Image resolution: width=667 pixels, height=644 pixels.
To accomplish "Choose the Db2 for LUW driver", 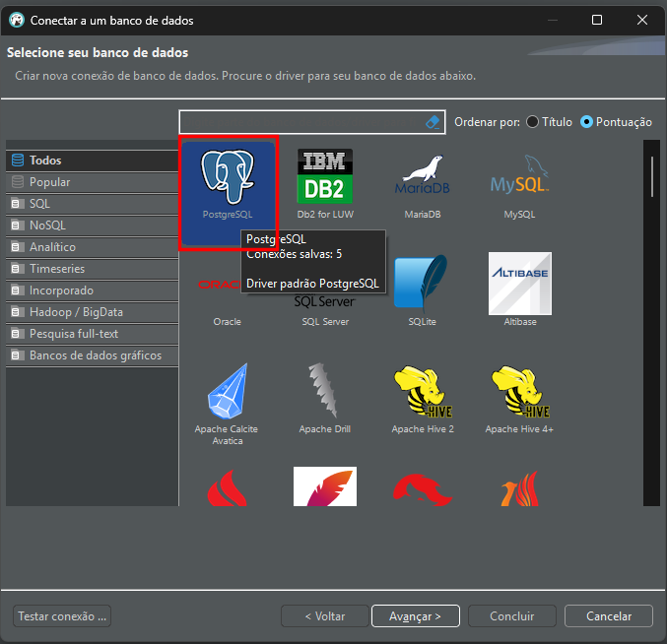I will tap(324, 179).
